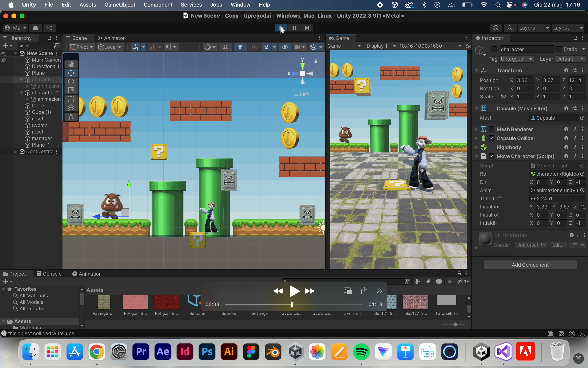The image size is (588, 368).
Task: Click the Step frame button
Action: pyautogui.click(x=307, y=28)
